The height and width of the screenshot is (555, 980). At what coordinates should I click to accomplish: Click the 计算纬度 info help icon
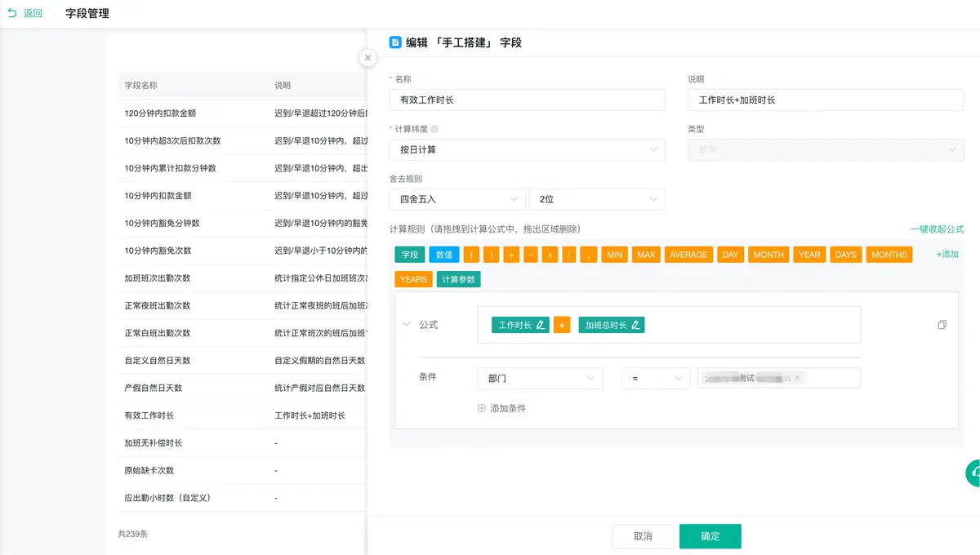point(434,130)
